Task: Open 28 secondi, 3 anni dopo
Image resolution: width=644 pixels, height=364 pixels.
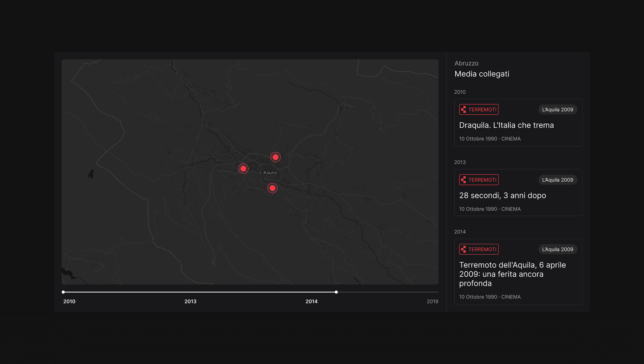Action: point(502,195)
